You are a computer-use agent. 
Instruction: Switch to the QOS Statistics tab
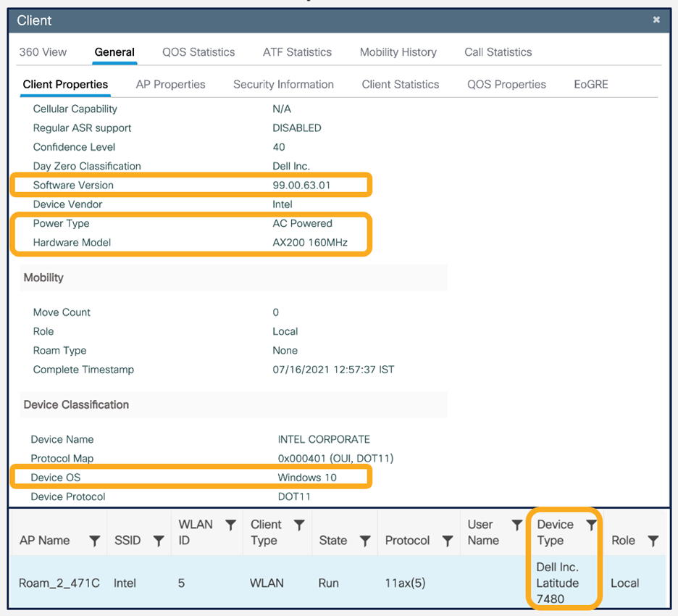(x=198, y=51)
